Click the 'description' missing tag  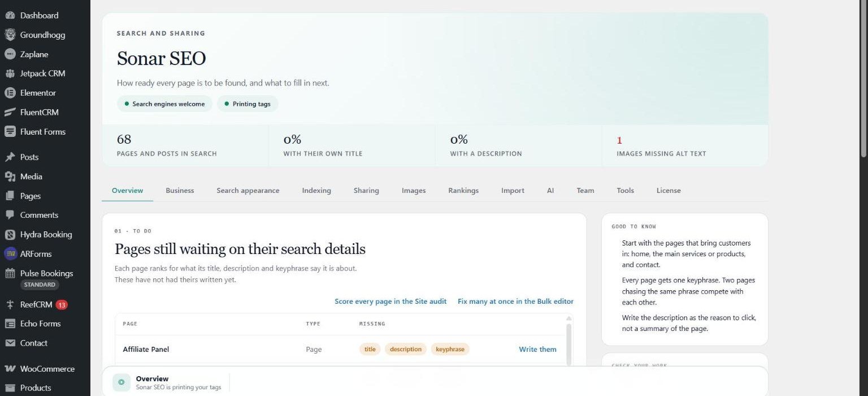click(x=406, y=350)
